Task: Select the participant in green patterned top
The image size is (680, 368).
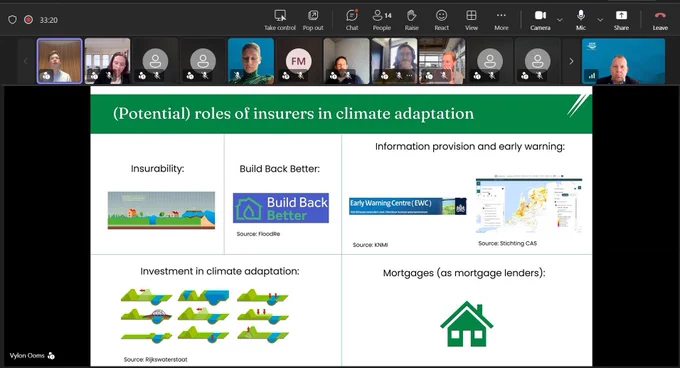Action: [x=251, y=61]
